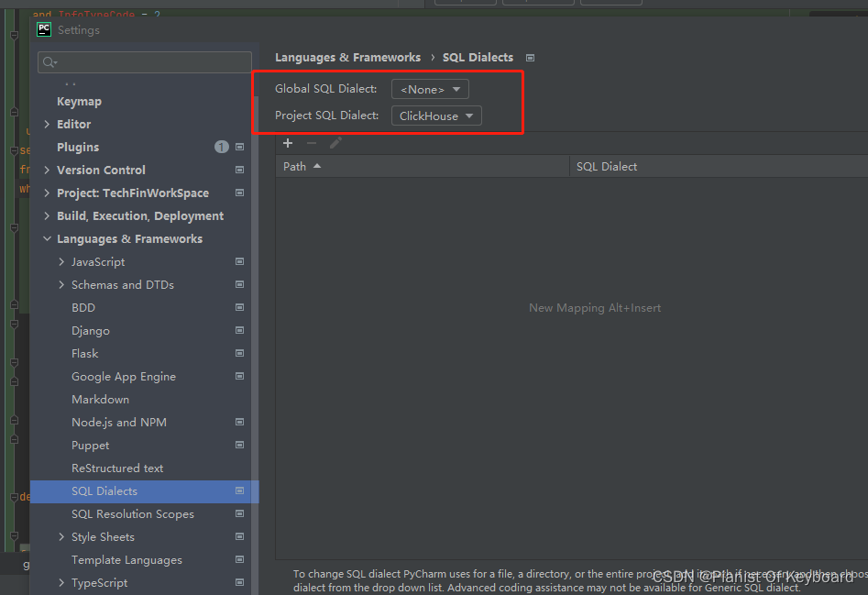
Task: Open the Puppet settings page
Action: pos(90,445)
